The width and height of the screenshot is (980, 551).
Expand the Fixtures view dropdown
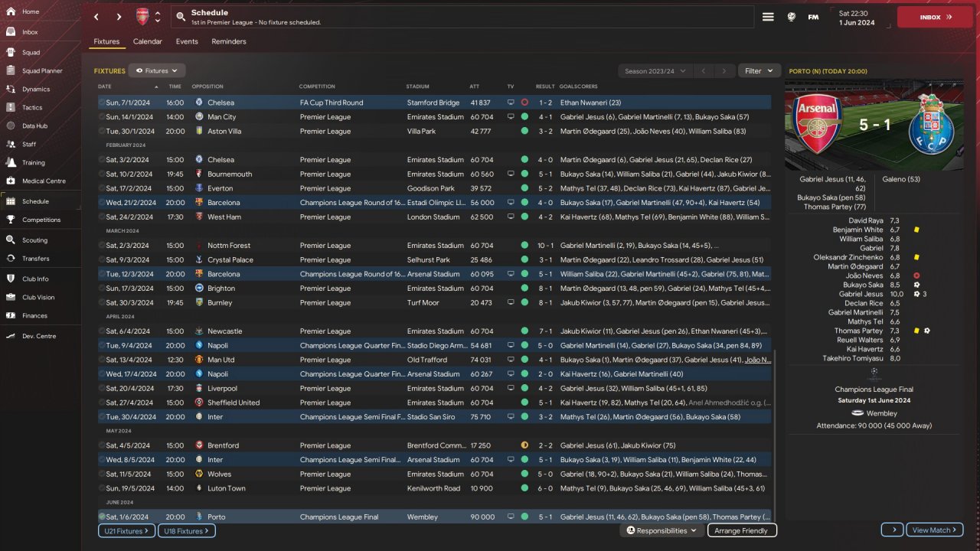pos(157,71)
